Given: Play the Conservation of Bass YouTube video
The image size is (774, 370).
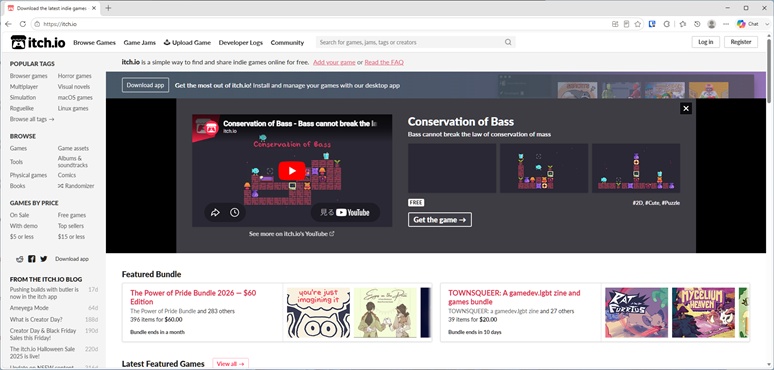Looking at the screenshot, I should (292, 171).
